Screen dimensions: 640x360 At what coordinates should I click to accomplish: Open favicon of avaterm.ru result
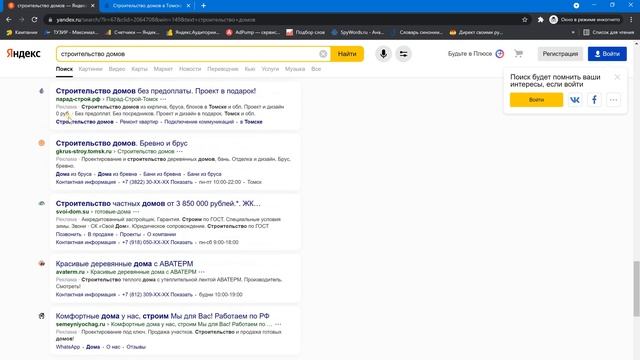point(42,264)
